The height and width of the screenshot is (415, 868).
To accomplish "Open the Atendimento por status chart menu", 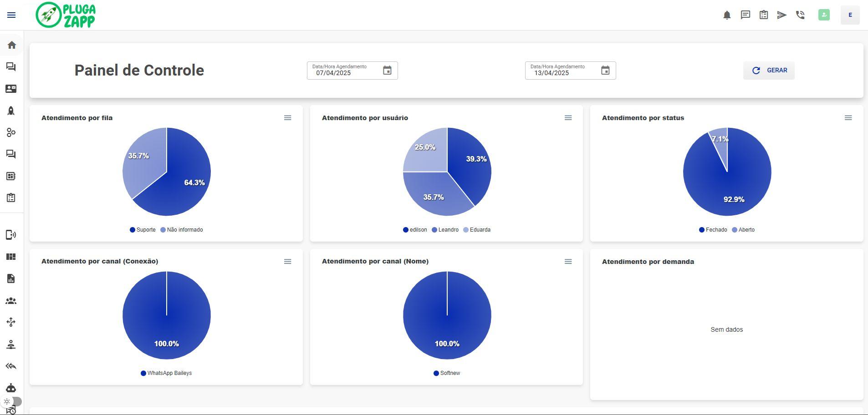I will (848, 118).
